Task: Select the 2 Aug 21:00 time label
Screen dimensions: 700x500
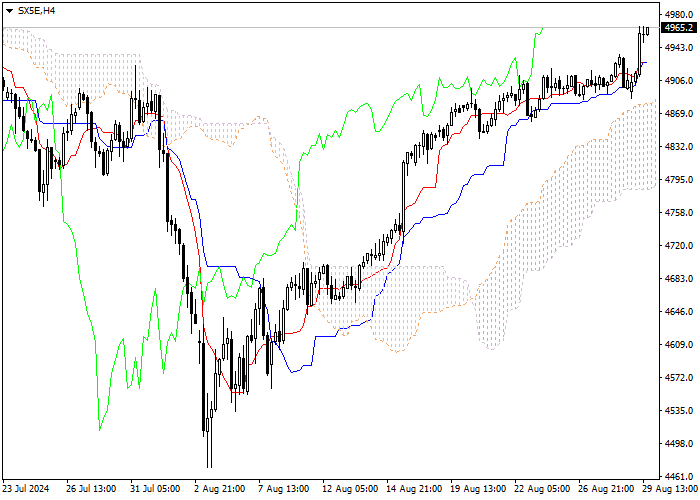Action: point(220,488)
